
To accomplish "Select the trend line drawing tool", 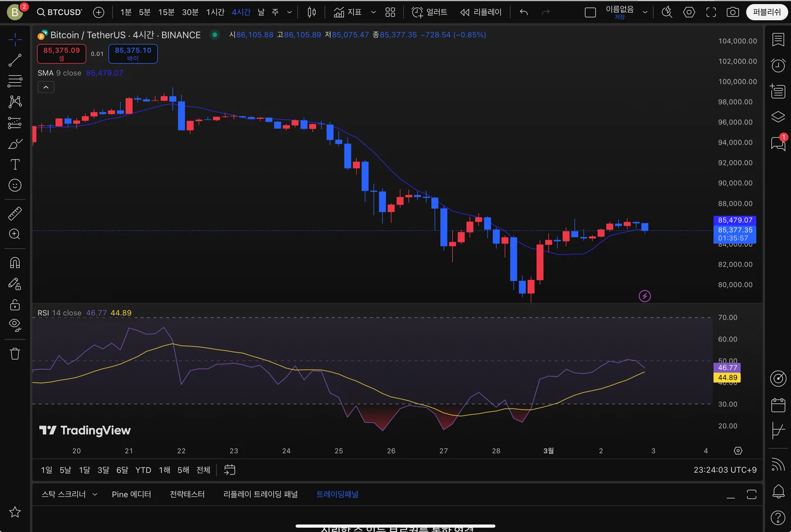I will click(15, 60).
